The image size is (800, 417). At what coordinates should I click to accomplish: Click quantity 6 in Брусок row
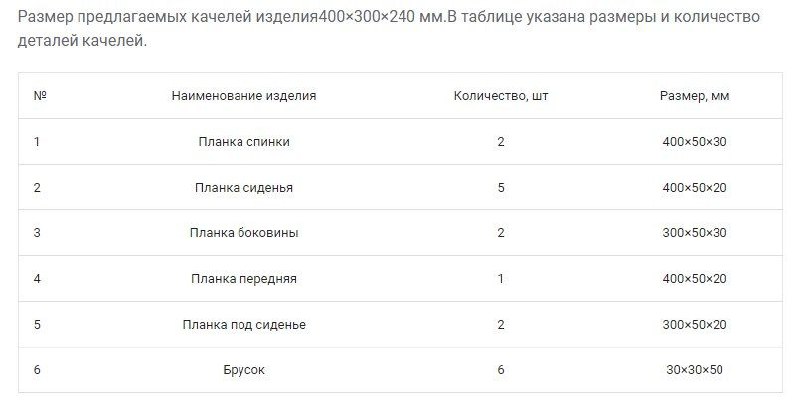[501, 370]
